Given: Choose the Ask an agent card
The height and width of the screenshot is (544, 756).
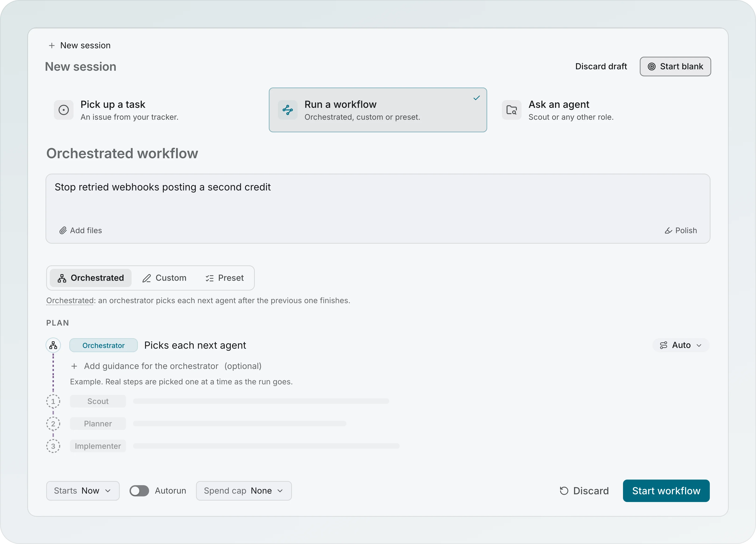Looking at the screenshot, I should click(602, 110).
